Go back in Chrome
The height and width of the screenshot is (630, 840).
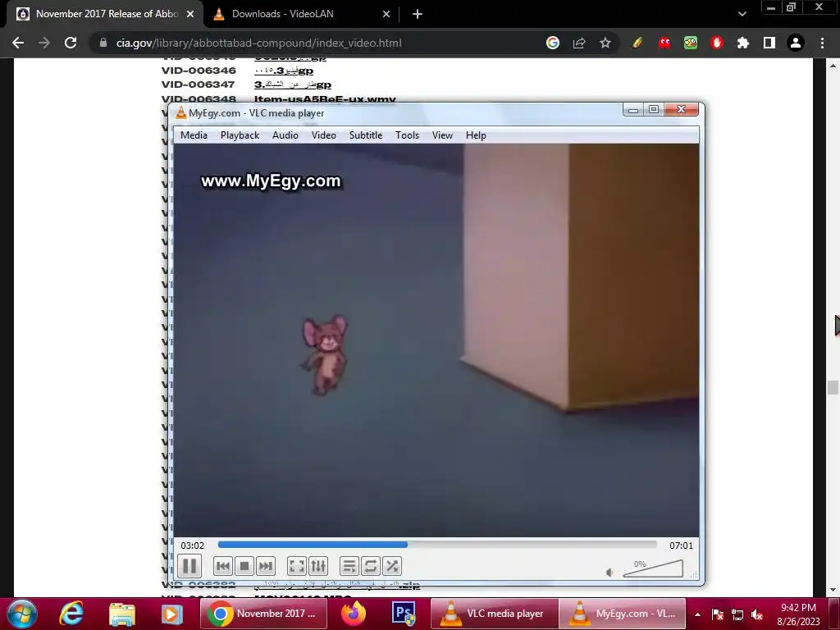(18, 43)
